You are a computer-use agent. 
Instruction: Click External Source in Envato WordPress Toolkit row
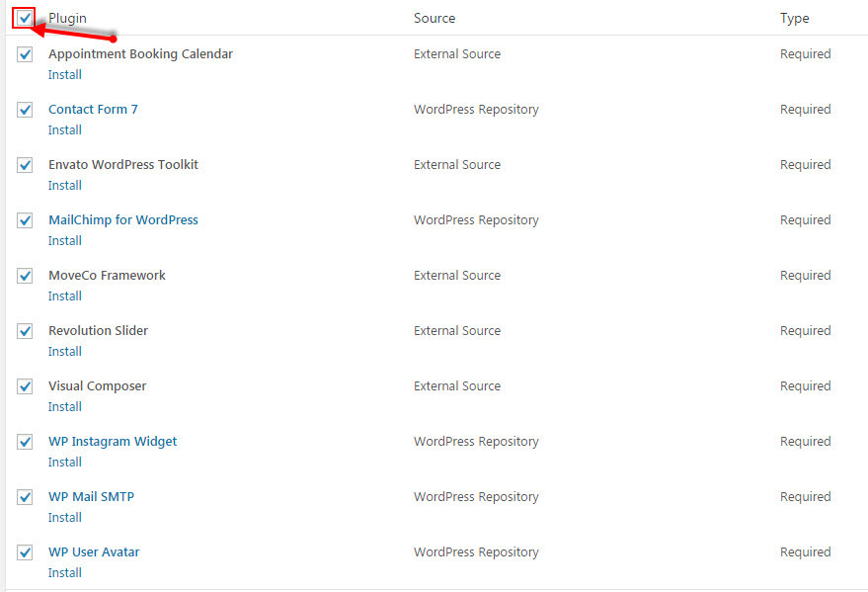click(x=457, y=164)
